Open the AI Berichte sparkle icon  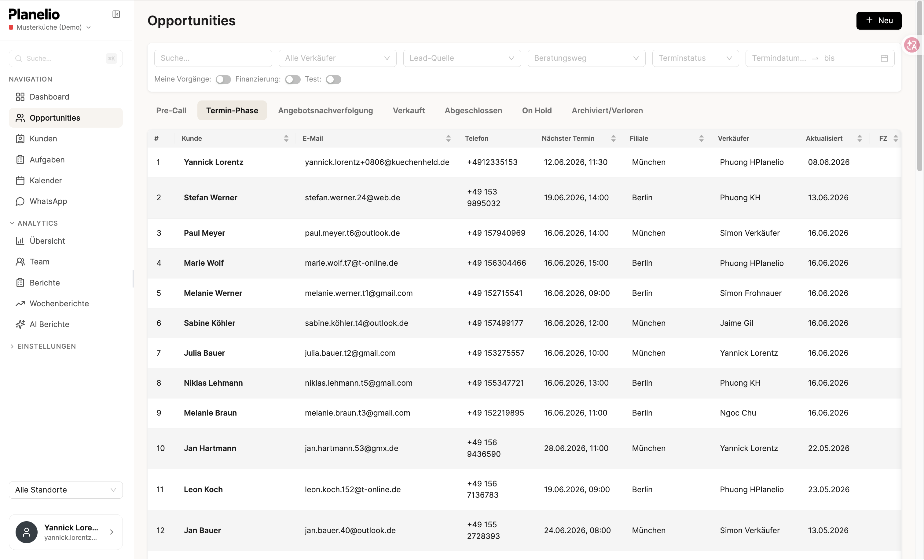(20, 325)
